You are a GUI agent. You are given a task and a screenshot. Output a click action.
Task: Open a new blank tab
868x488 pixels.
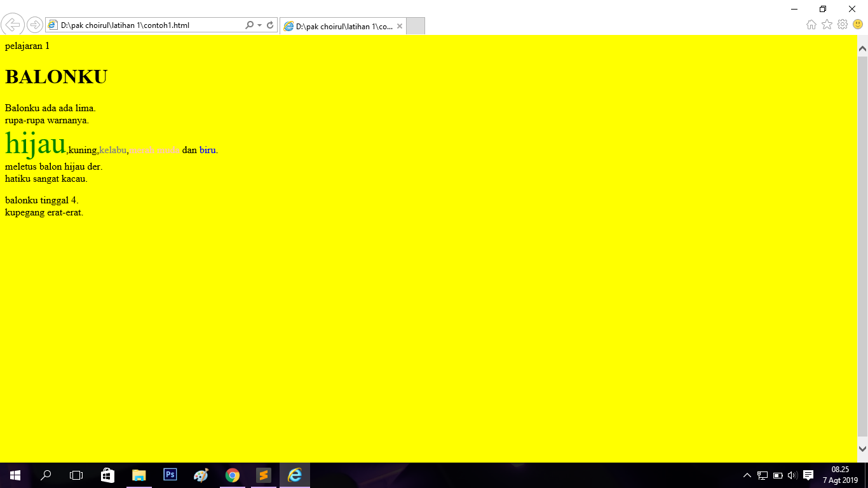point(415,26)
